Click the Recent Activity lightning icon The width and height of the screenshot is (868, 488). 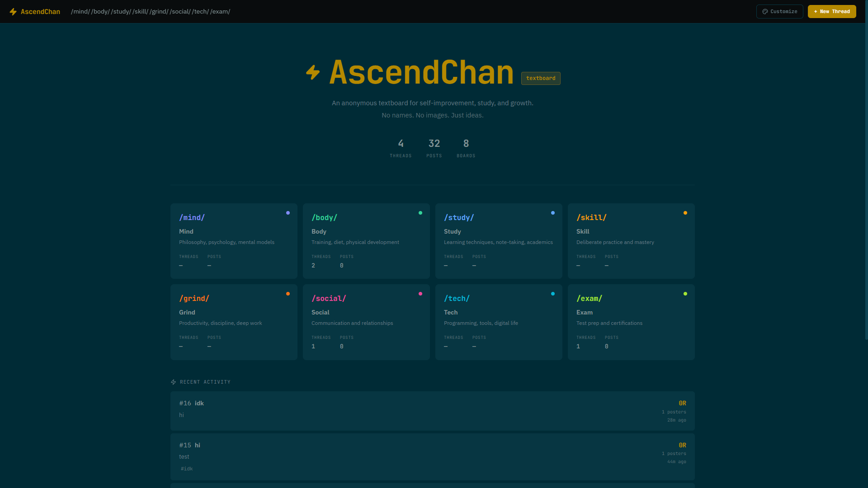pos(174,382)
